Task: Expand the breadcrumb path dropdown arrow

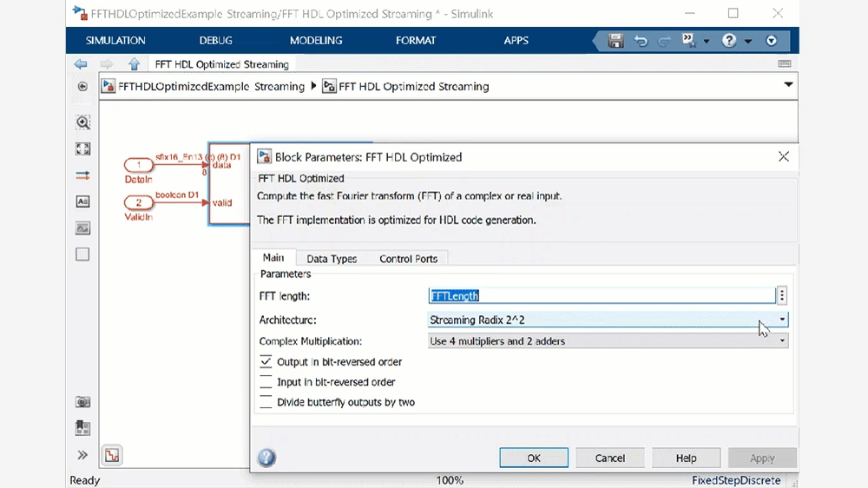Action: pos(788,85)
